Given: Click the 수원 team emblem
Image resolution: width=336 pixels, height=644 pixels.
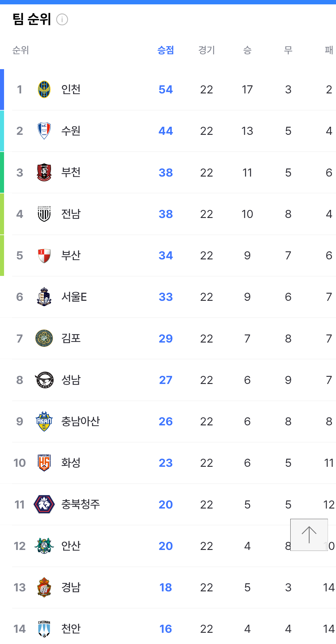Looking at the screenshot, I should point(44,131).
